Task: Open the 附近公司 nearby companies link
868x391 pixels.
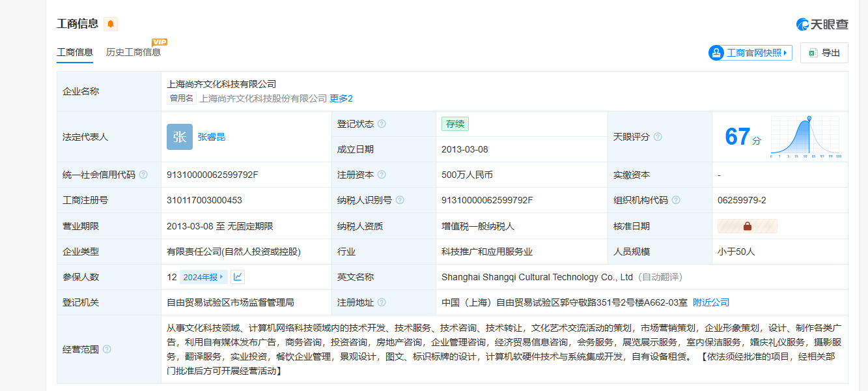Action: [x=711, y=302]
